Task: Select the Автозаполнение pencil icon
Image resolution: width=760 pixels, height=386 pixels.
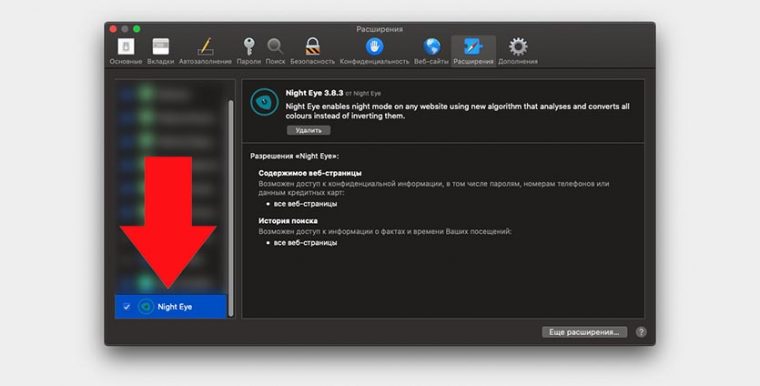Action: tap(205, 47)
